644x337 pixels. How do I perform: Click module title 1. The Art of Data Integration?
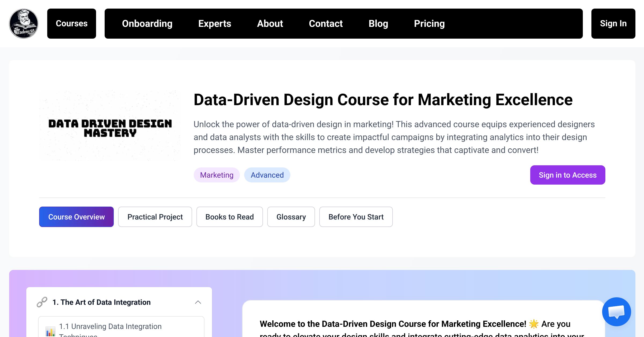(x=101, y=302)
